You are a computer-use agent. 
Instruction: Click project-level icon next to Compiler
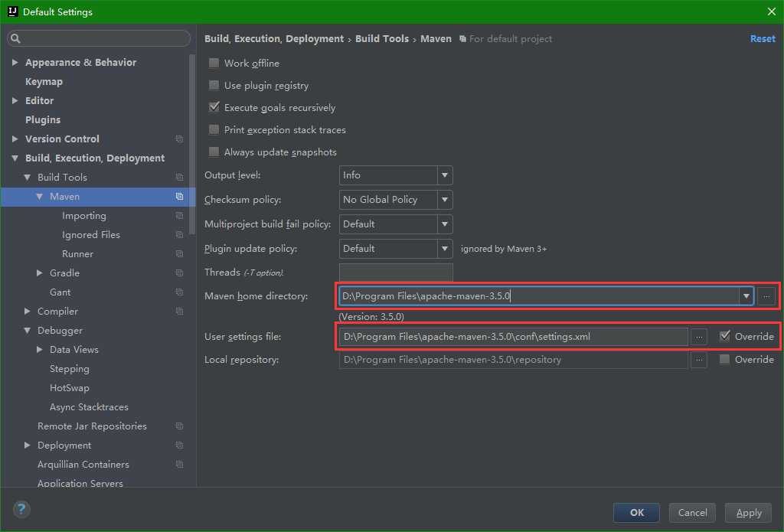pos(179,312)
